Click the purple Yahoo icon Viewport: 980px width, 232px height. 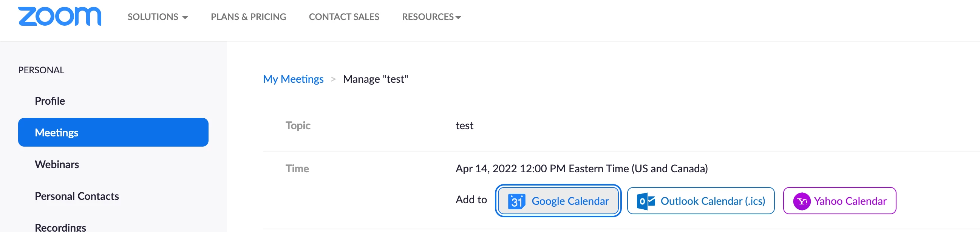click(802, 201)
